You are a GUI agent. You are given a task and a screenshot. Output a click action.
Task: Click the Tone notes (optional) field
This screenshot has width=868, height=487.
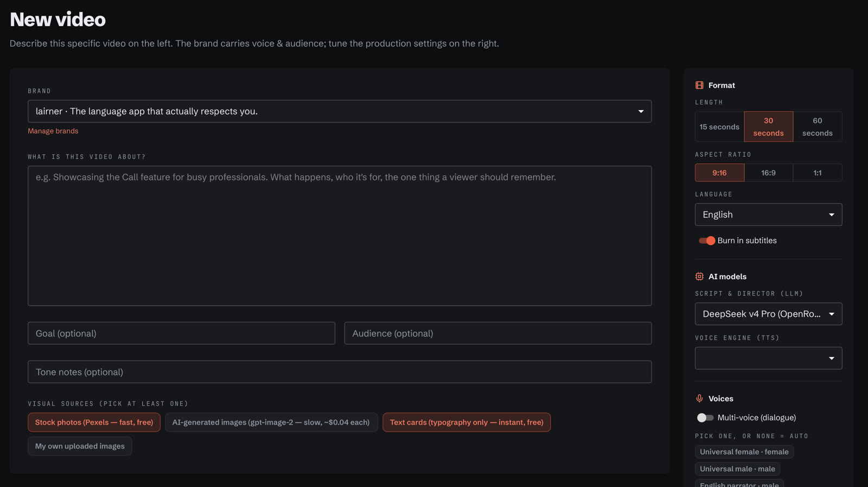pyautogui.click(x=340, y=372)
